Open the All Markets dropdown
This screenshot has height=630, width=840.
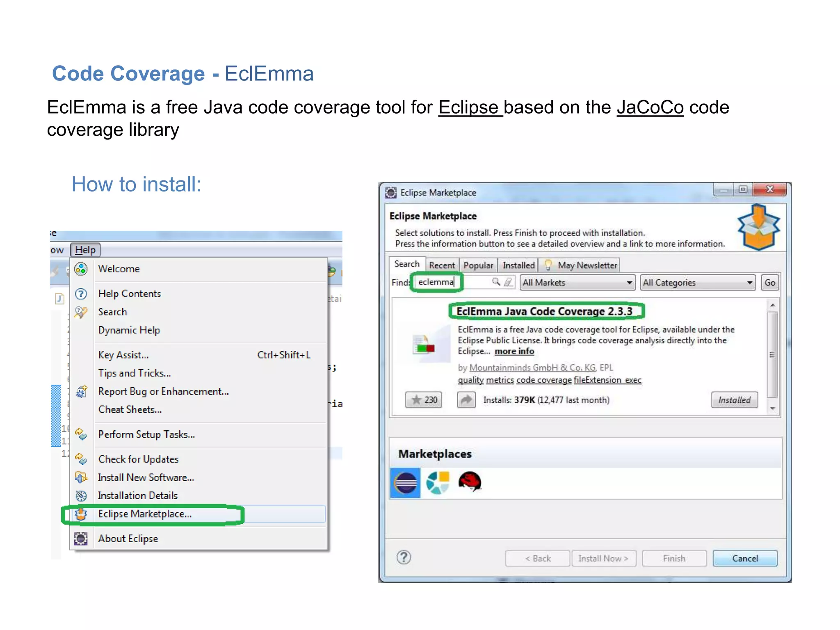click(577, 283)
